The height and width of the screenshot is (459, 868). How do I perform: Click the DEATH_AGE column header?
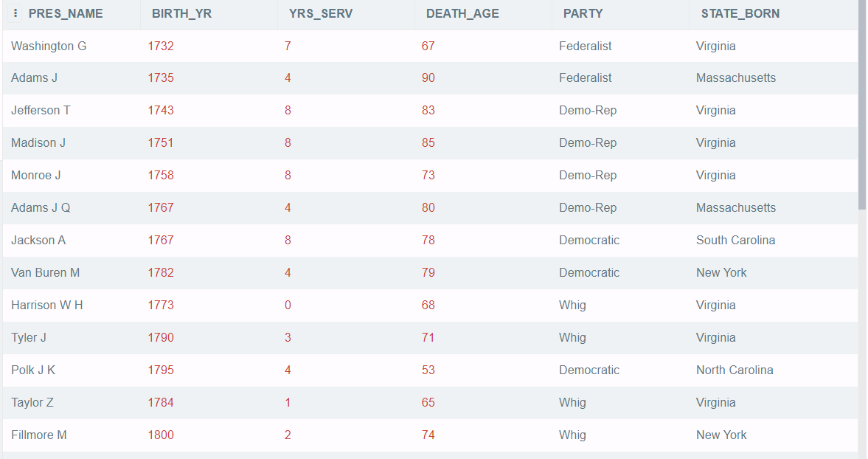pos(462,14)
